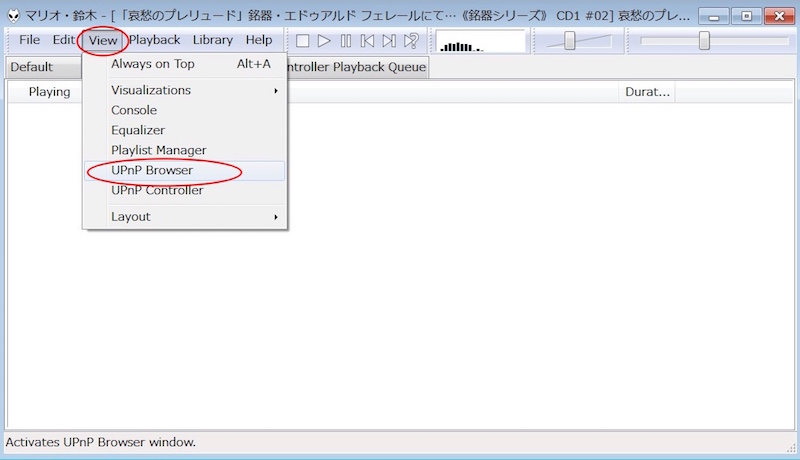Open the File menu
This screenshot has height=460, width=800.
point(29,40)
